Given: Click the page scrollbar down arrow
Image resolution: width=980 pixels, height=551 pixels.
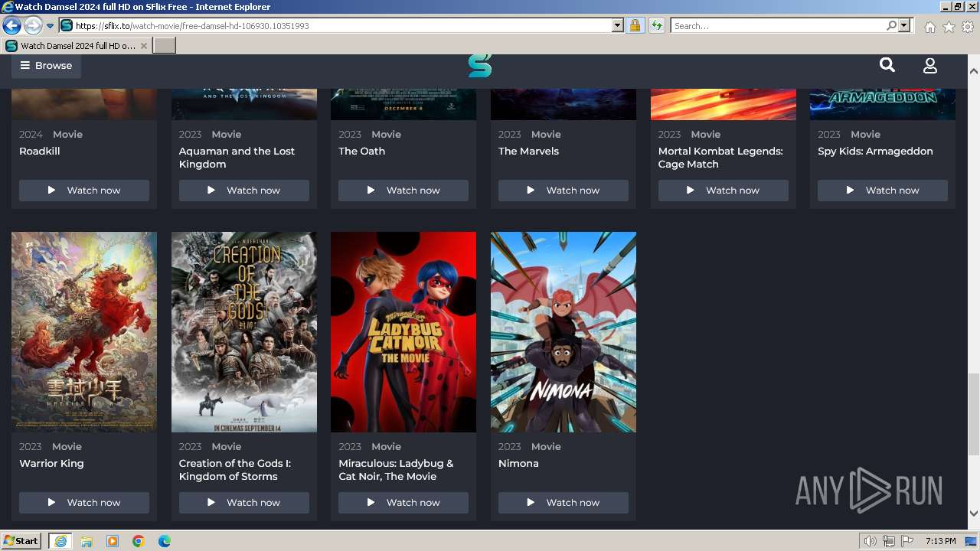Looking at the screenshot, I should [974, 514].
